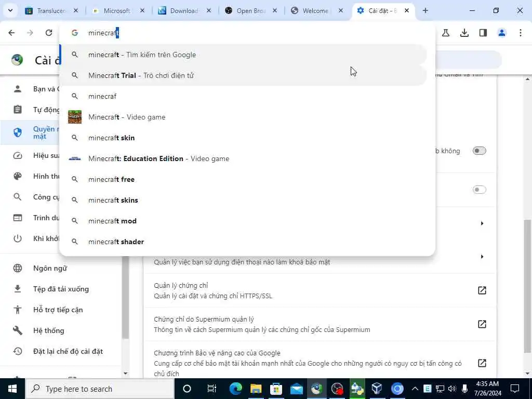532x399 pixels.
Task: Open the Mail app from taskbar
Action: click(297, 389)
